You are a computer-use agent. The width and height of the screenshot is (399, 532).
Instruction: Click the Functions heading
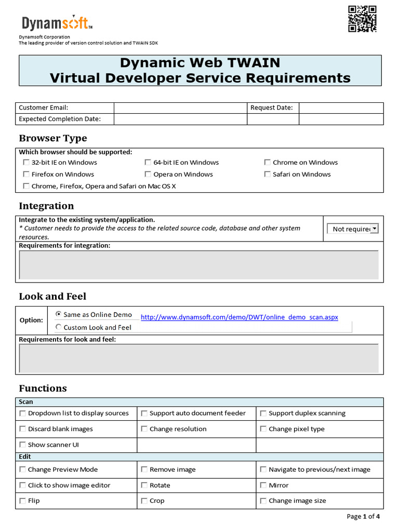coord(43,388)
